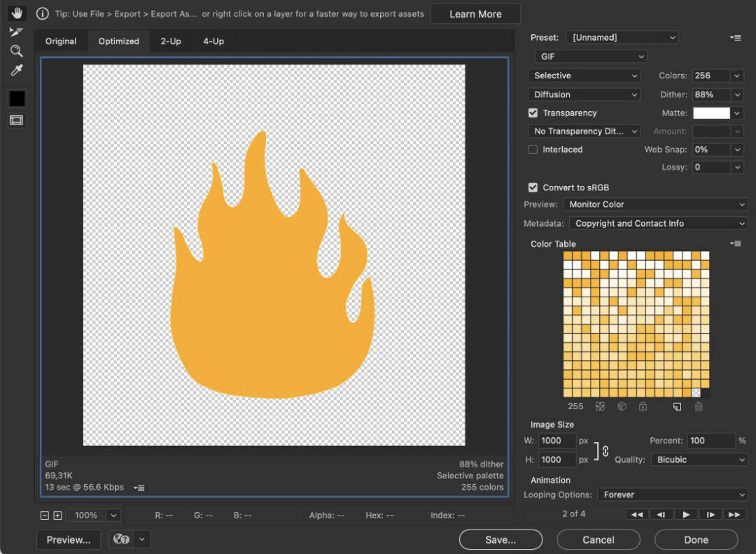The height and width of the screenshot is (554, 756).
Task: Click the image Height input field
Action: 557,460
